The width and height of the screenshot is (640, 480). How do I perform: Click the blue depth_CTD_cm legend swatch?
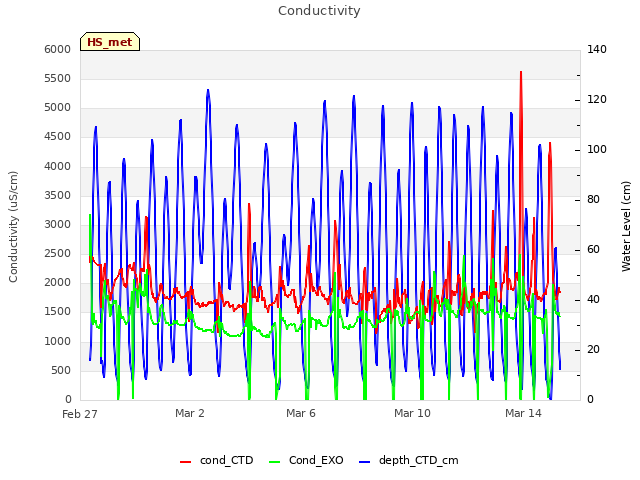pyautogui.click(x=364, y=462)
